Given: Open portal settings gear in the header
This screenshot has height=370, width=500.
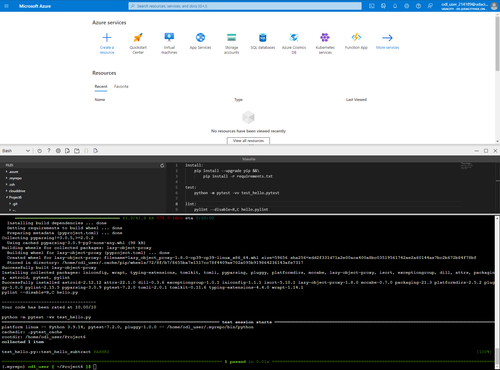Looking at the screenshot, I should [x=407, y=6].
